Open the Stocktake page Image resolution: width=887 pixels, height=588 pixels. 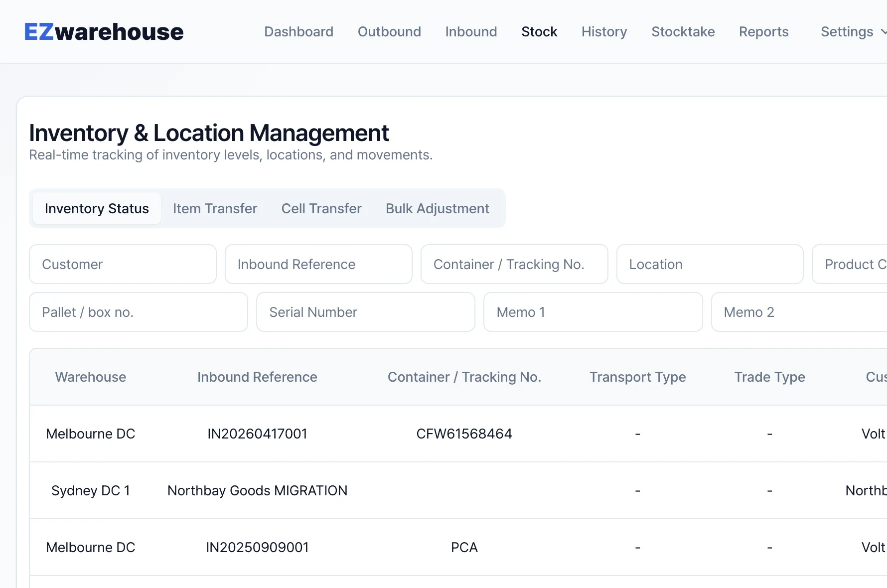point(683,32)
